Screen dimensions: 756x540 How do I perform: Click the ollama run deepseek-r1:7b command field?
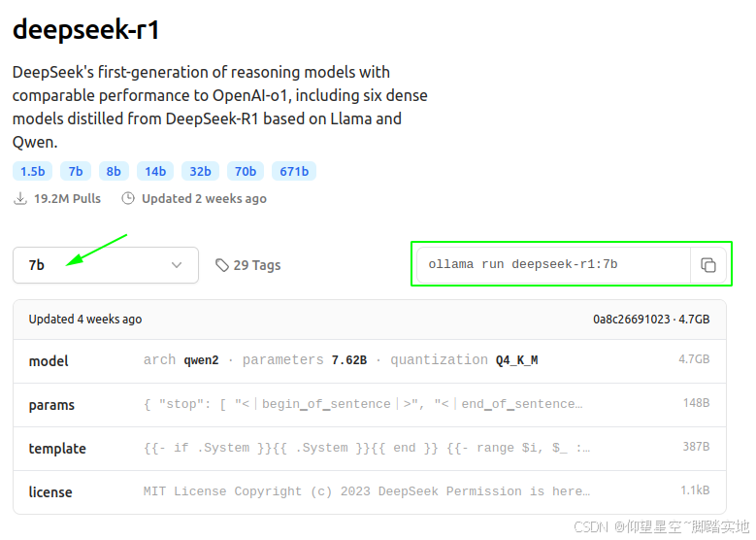coord(553,265)
